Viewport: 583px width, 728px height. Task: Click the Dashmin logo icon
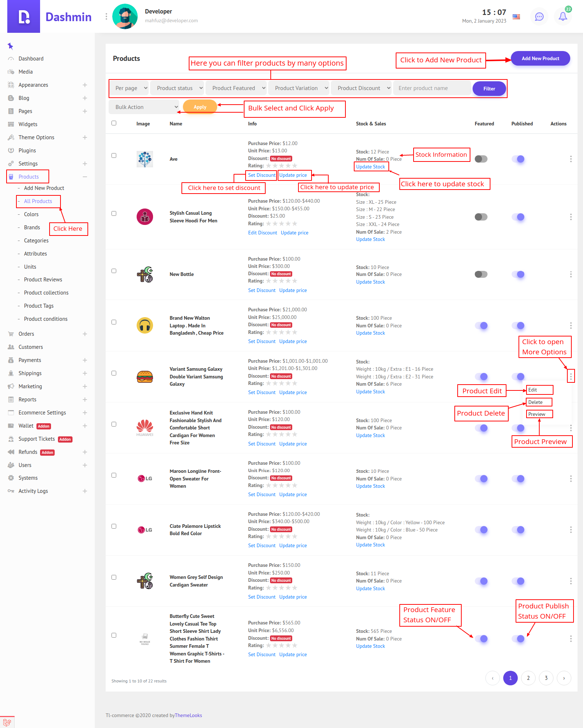pyautogui.click(x=24, y=16)
